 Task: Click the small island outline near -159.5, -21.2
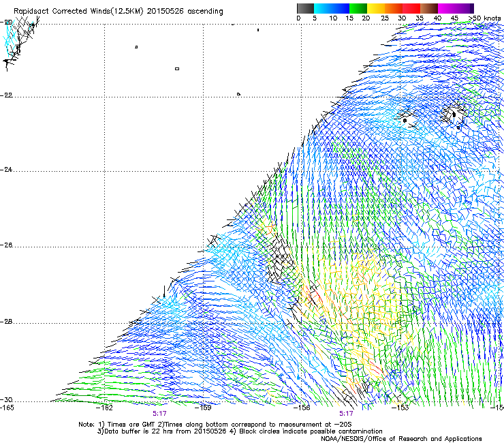point(177,69)
